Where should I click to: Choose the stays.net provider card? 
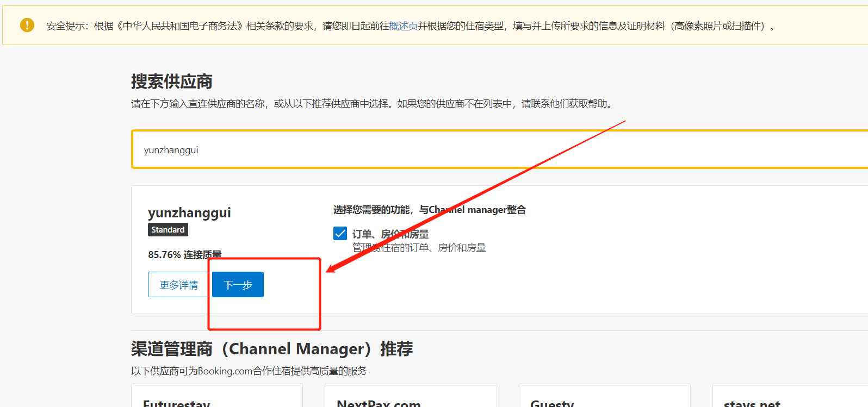[x=789, y=399]
